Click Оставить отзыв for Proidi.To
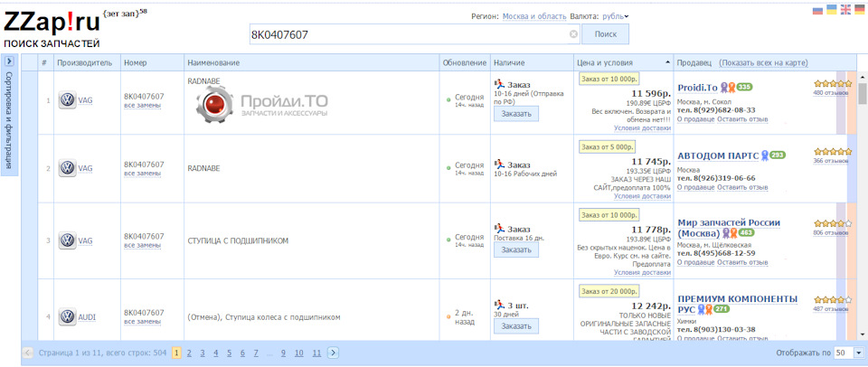This screenshot has height=367, width=868. coord(742,119)
